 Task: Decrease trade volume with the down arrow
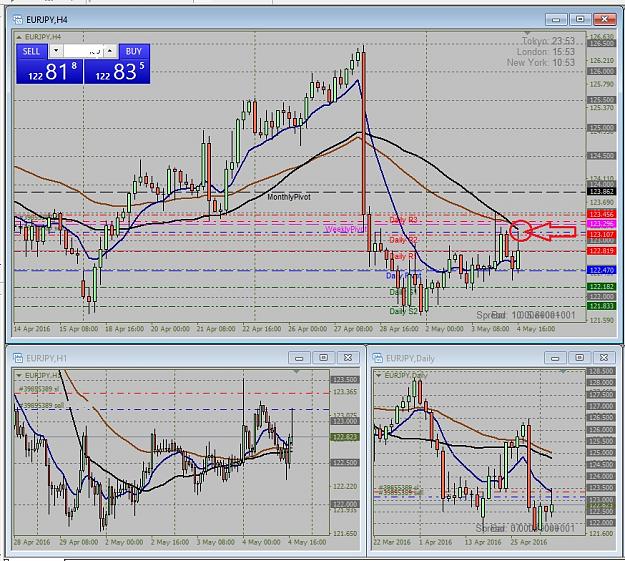[56, 51]
